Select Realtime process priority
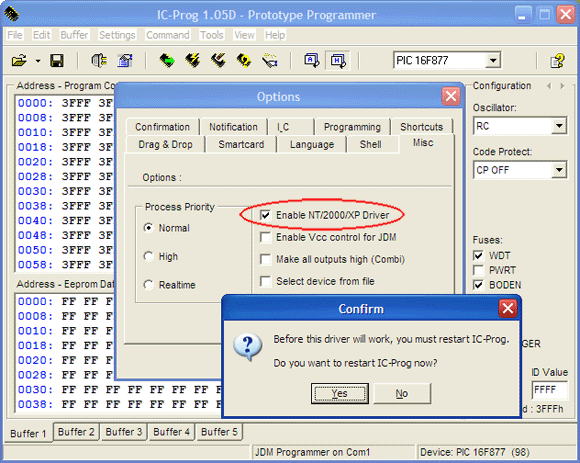 click(x=169, y=285)
